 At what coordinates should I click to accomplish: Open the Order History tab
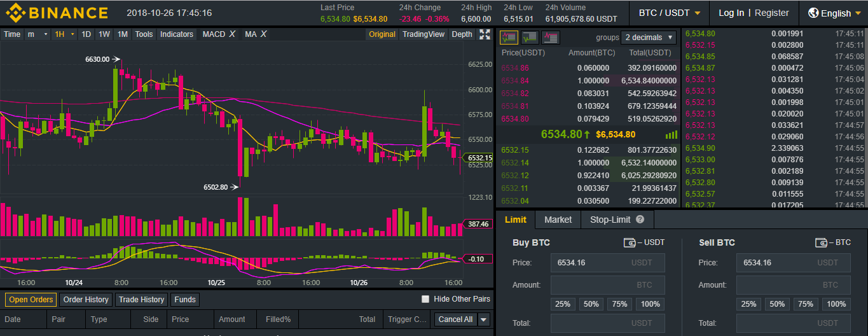point(86,300)
